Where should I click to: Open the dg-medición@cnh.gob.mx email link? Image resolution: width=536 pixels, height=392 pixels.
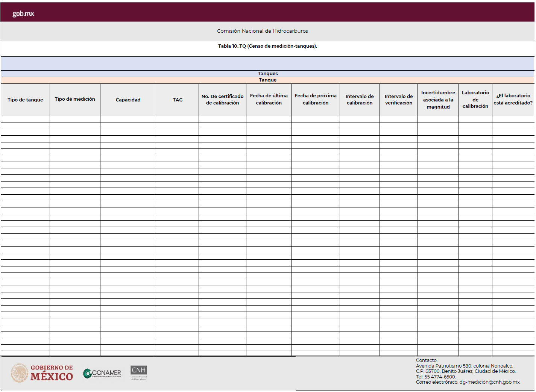click(x=489, y=382)
